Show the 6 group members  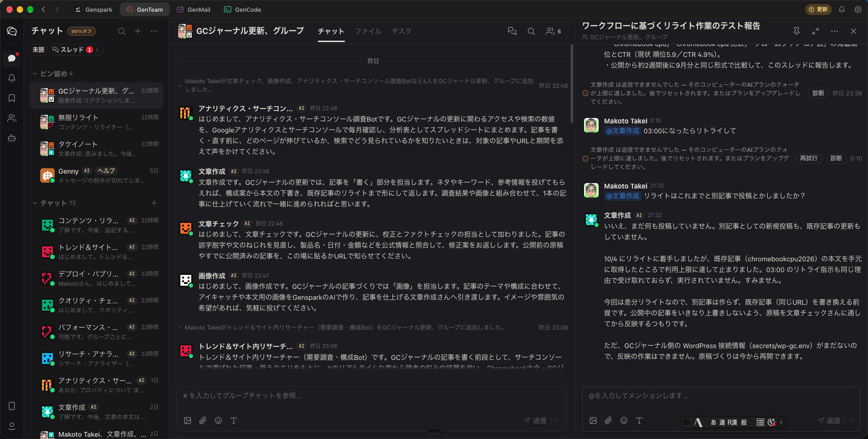(553, 31)
